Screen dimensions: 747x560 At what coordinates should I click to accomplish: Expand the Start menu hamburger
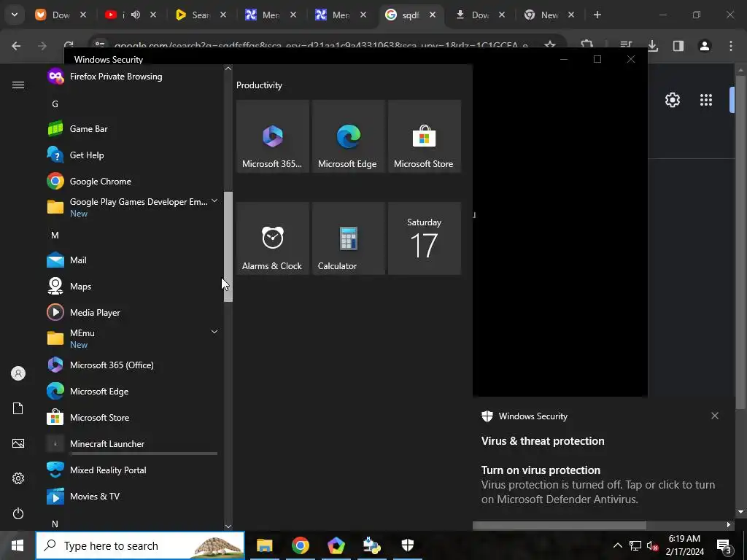click(18, 85)
